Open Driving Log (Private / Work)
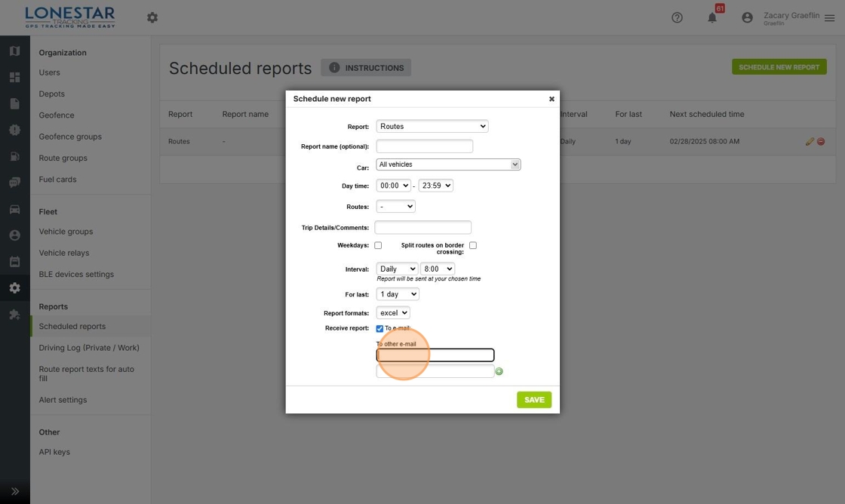The width and height of the screenshot is (845, 504). point(89,348)
